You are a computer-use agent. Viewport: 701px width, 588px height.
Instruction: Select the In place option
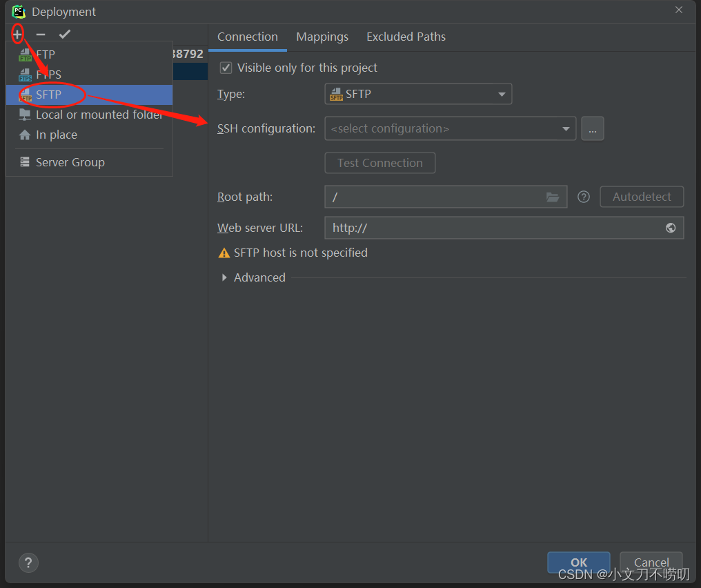click(90, 135)
